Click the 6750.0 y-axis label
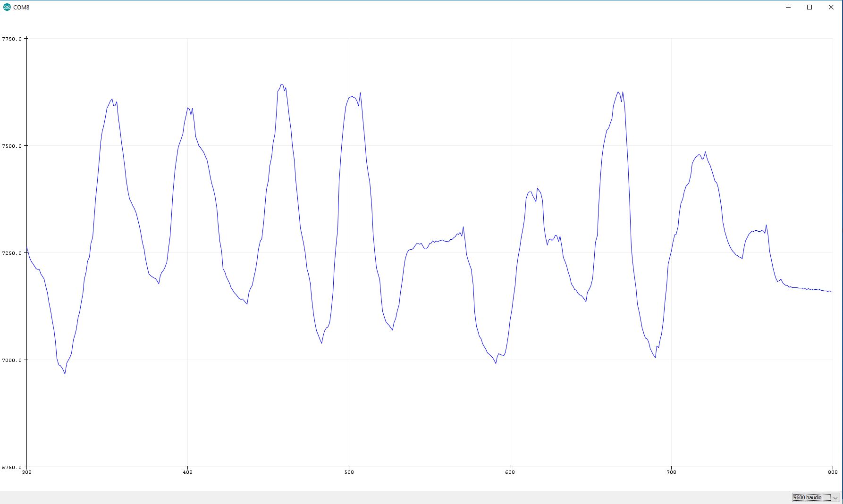This screenshot has height=504, width=843. [x=12, y=467]
